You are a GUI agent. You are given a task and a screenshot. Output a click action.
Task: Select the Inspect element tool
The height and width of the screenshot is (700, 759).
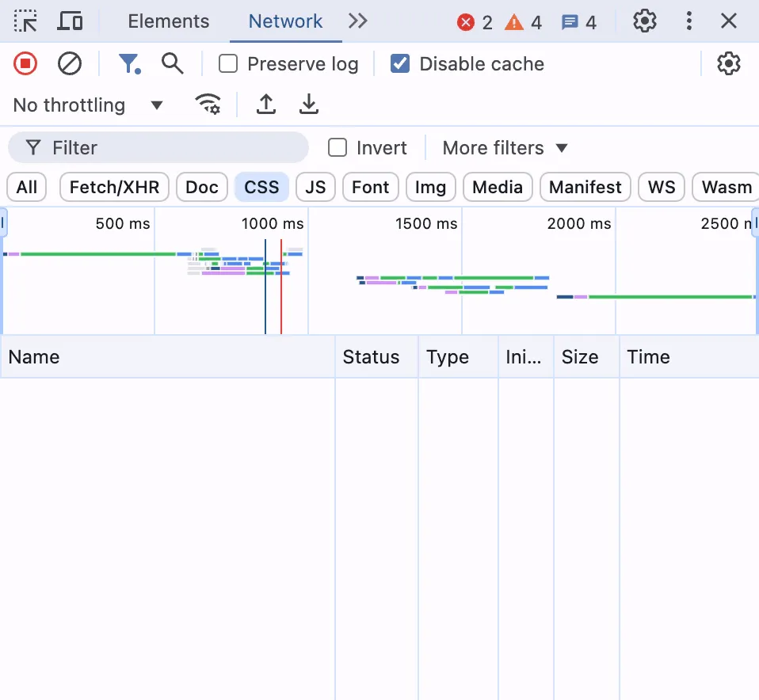[25, 21]
